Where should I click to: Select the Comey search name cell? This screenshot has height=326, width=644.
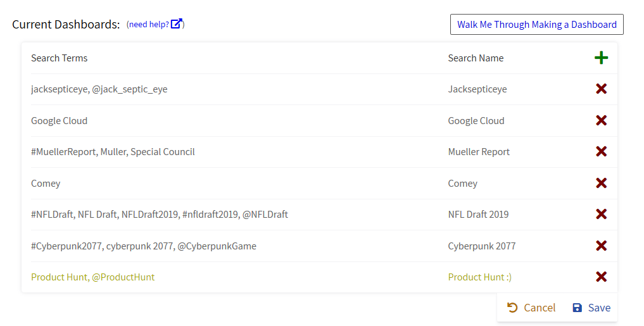point(462,184)
